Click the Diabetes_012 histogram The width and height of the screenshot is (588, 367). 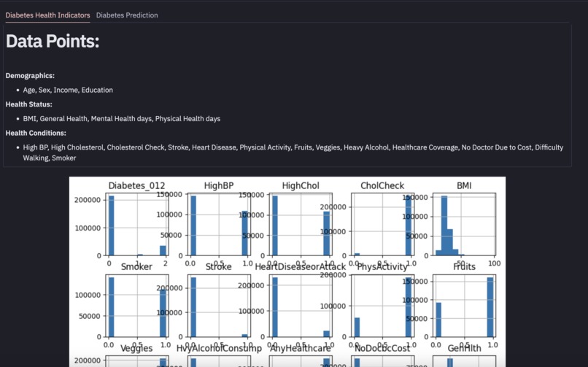pyautogui.click(x=137, y=224)
